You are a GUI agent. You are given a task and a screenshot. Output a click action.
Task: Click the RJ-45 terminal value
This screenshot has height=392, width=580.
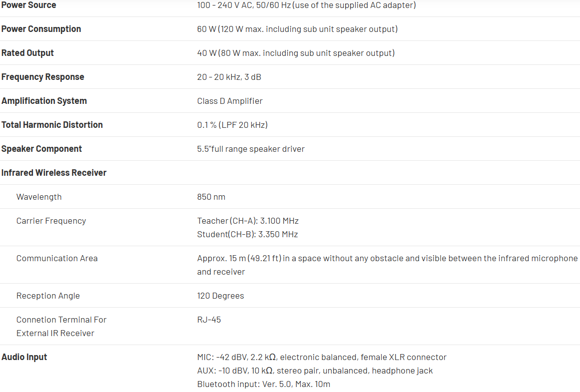pyautogui.click(x=209, y=320)
